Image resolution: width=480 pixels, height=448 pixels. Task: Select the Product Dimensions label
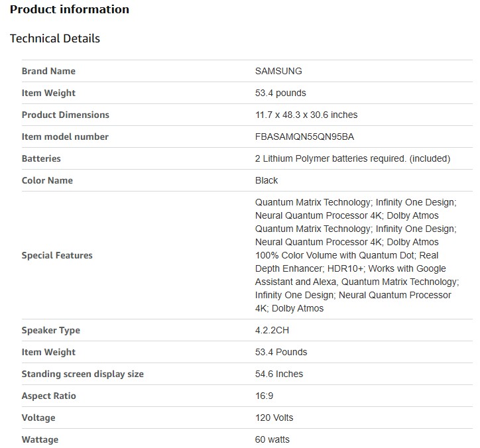(x=65, y=115)
